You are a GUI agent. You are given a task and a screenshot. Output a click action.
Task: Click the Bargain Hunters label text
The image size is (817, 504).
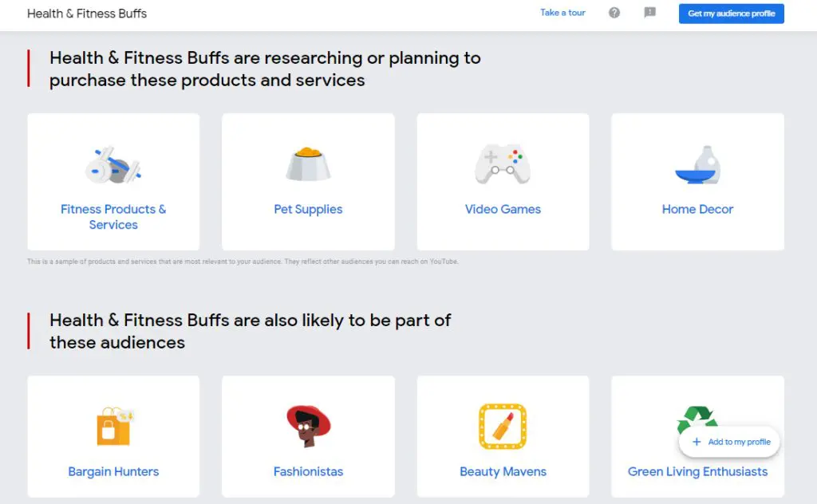[113, 472]
